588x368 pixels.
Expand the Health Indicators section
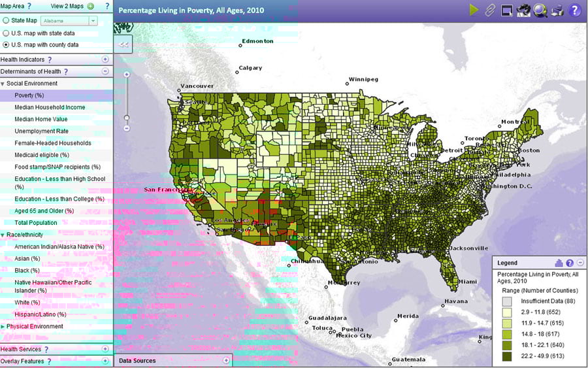click(105, 59)
